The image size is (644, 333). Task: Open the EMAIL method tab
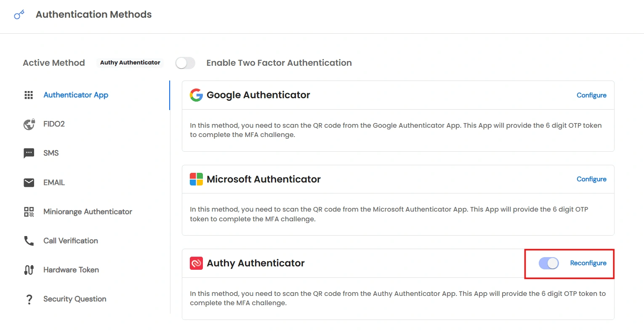click(54, 183)
